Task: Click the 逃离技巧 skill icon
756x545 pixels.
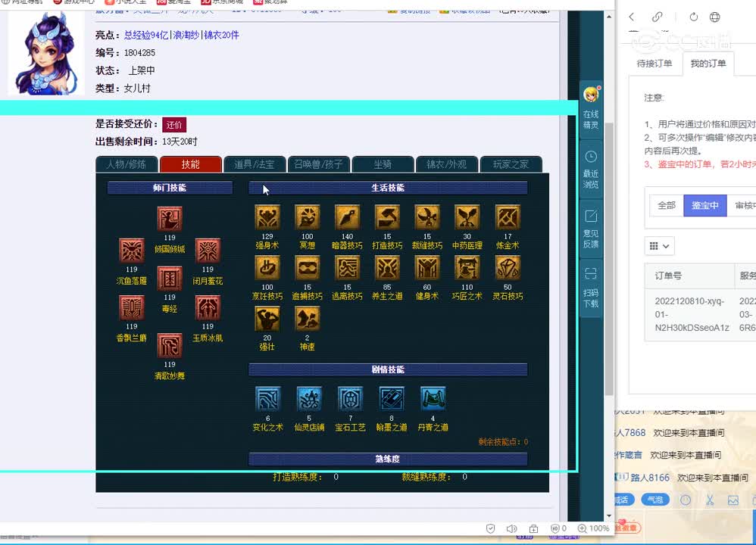Action: coord(347,267)
